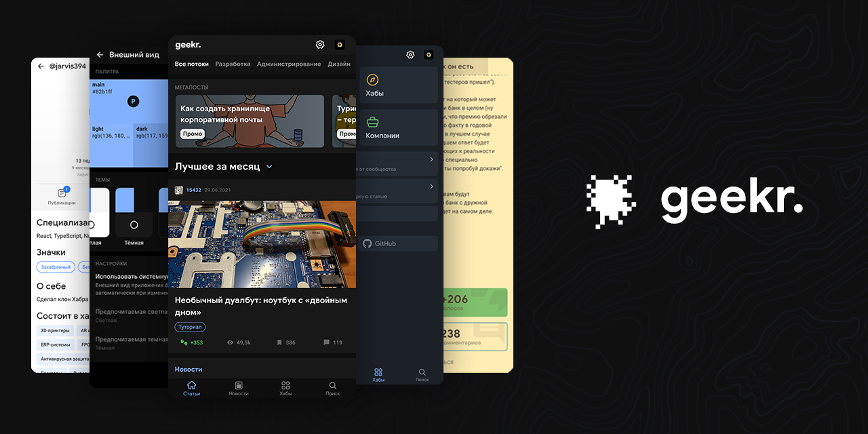The width and height of the screenshot is (868, 434).
Task: Go back from the @jarvis394 profile
Action: [x=41, y=66]
